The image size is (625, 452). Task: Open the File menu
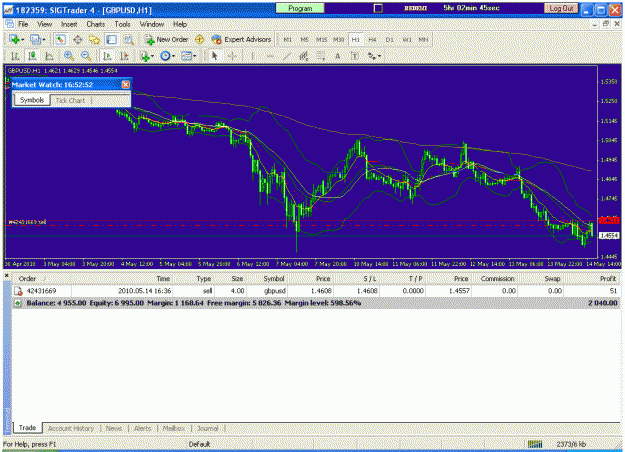point(23,24)
